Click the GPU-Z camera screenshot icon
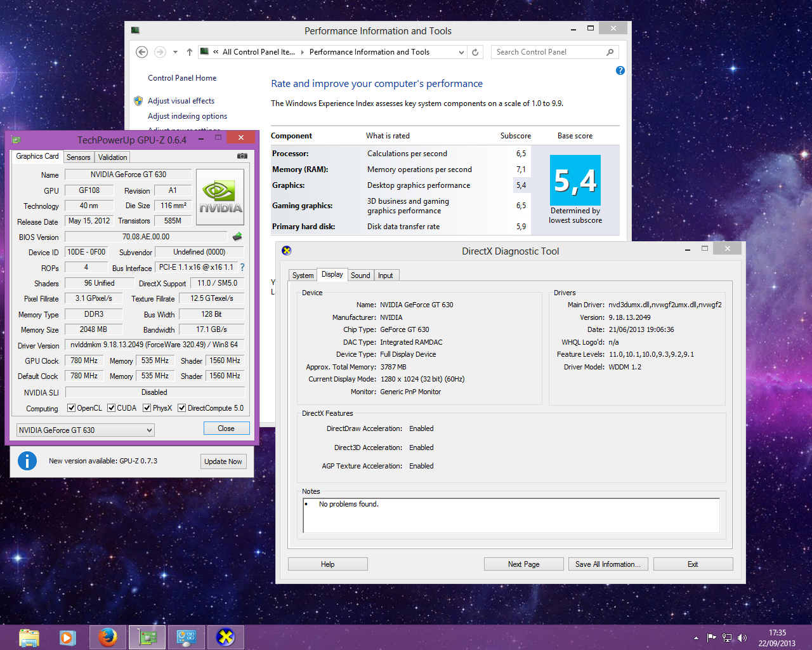This screenshot has width=812, height=650. pos(242,156)
